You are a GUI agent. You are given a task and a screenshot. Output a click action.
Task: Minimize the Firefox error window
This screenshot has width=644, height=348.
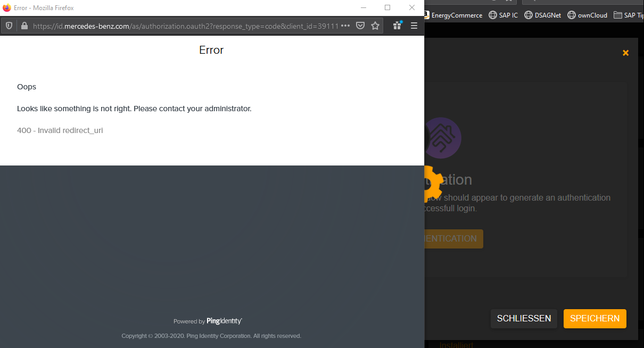coord(363,7)
